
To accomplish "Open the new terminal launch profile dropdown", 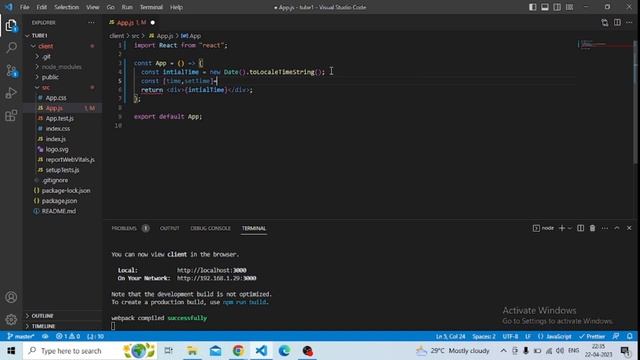I will (x=570, y=228).
